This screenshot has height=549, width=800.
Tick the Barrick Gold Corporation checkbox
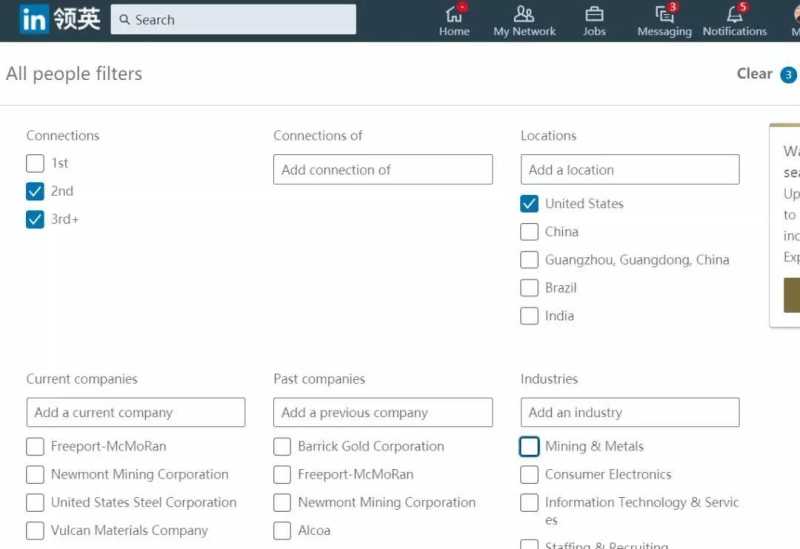click(283, 447)
